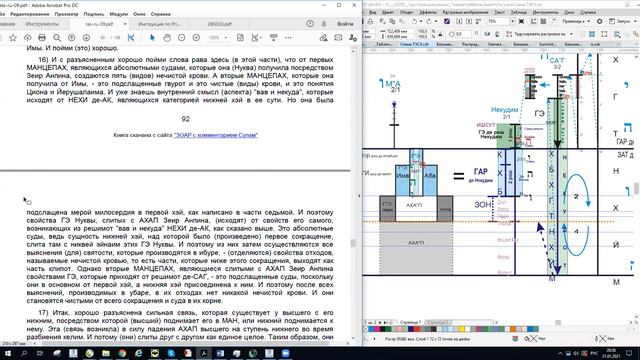Click the trace bitmap icon in CorelDRAW

(509, 34)
